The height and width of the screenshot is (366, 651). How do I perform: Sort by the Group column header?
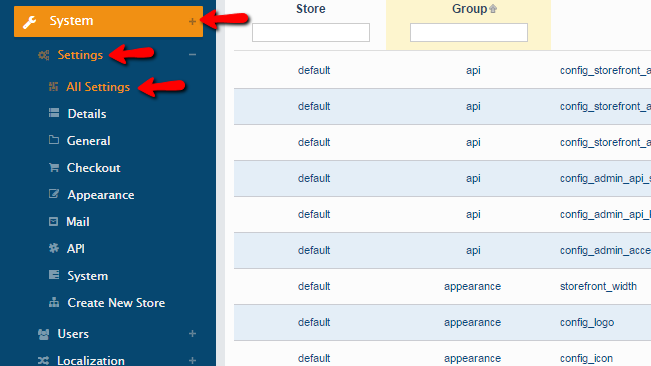point(470,9)
